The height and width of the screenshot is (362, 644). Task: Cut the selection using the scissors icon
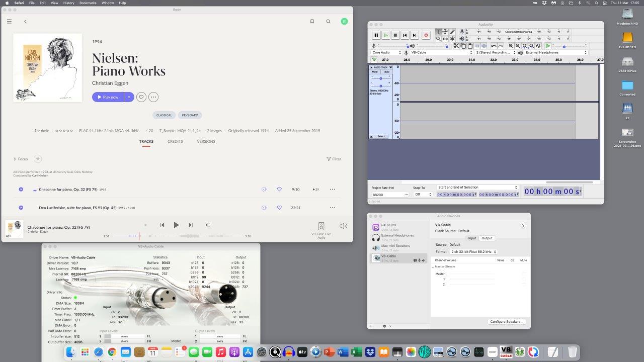tap(456, 45)
